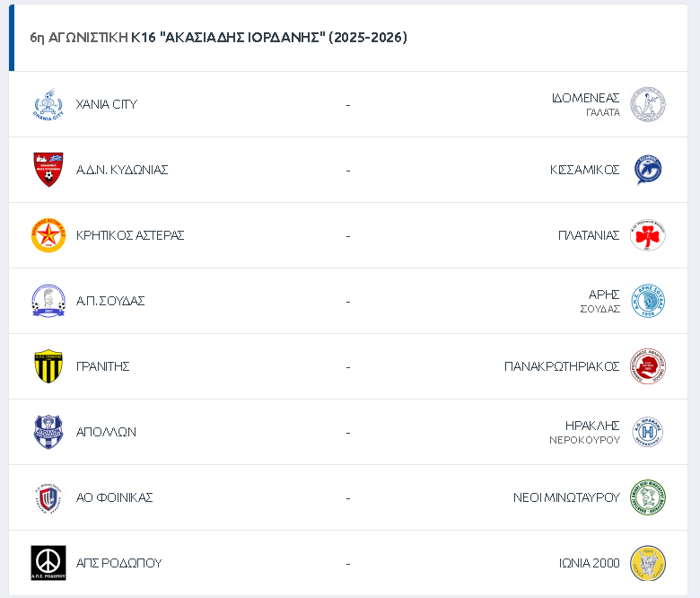
Task: Click the Chania City team logo
Action: (48, 104)
